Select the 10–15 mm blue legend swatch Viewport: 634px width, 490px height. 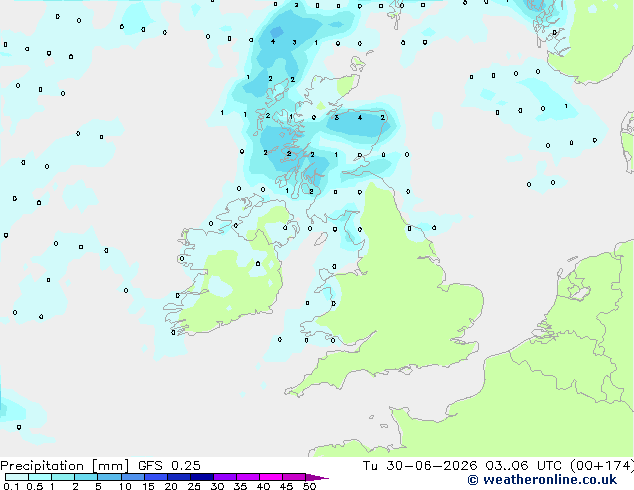point(132,477)
